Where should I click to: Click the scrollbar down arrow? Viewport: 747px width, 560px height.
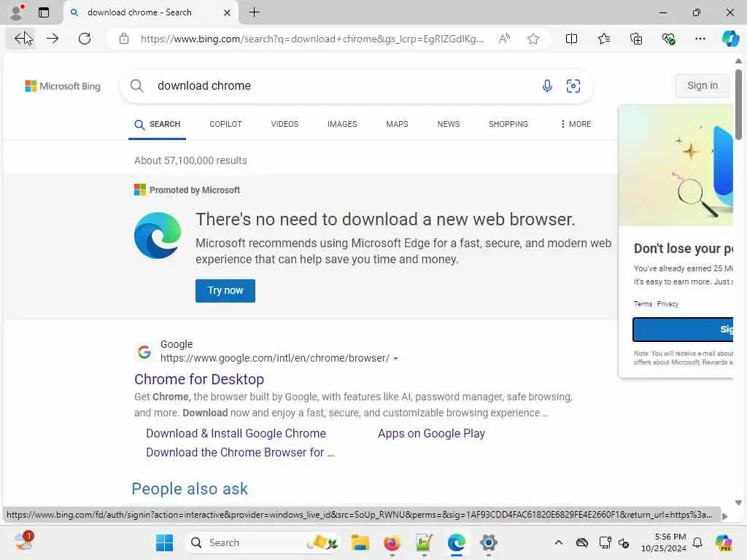(738, 503)
